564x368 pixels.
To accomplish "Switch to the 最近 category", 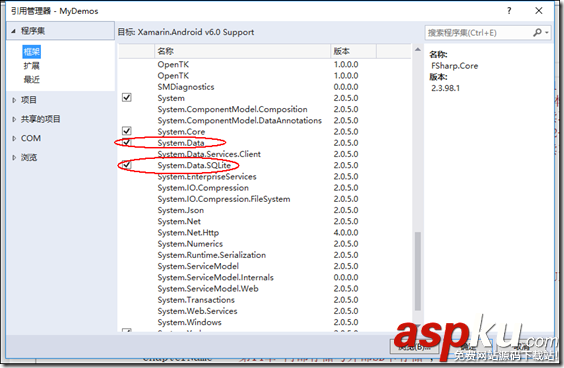I will point(31,79).
